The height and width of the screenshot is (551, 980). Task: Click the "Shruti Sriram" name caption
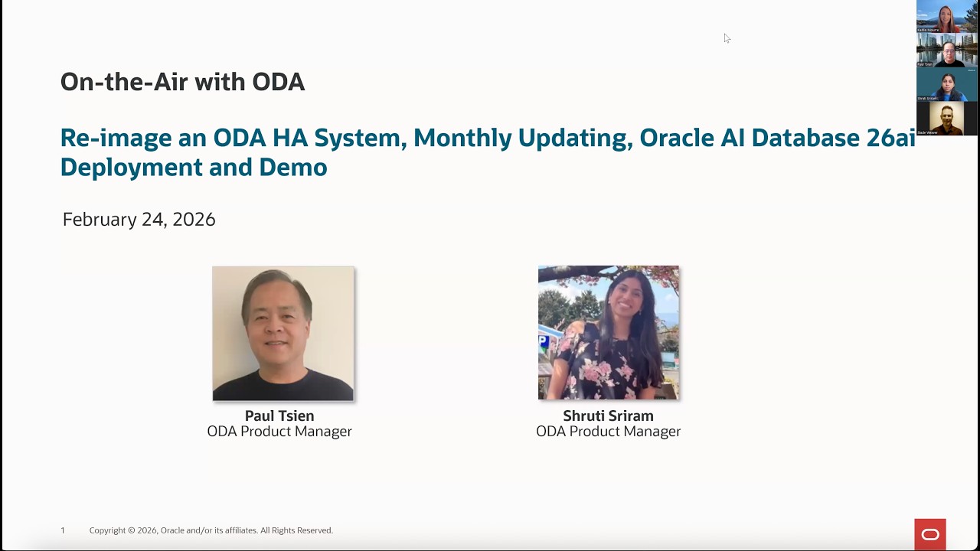pos(609,416)
